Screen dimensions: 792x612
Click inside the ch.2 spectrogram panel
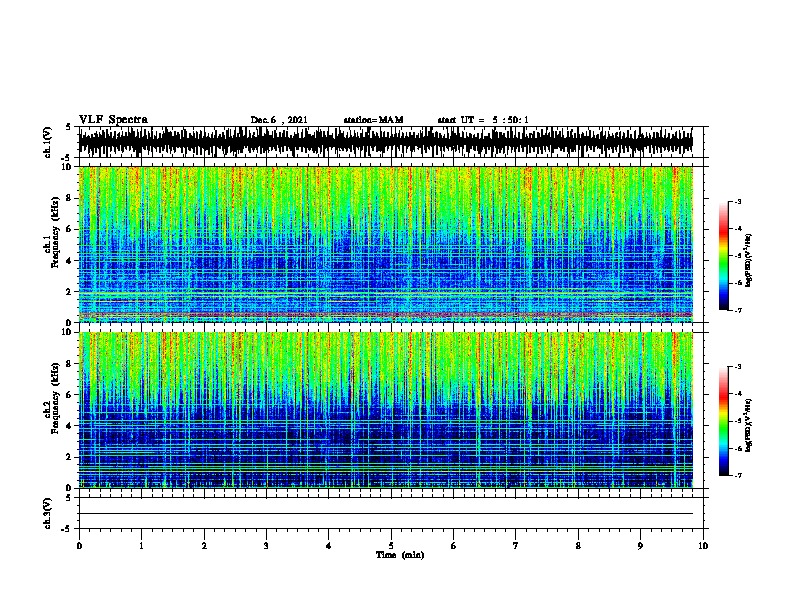point(386,410)
